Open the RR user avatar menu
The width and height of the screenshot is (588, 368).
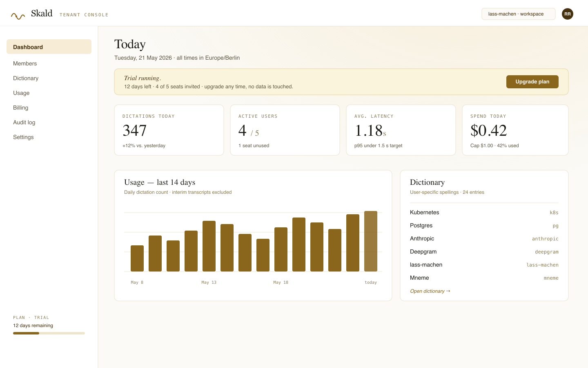[x=568, y=14]
